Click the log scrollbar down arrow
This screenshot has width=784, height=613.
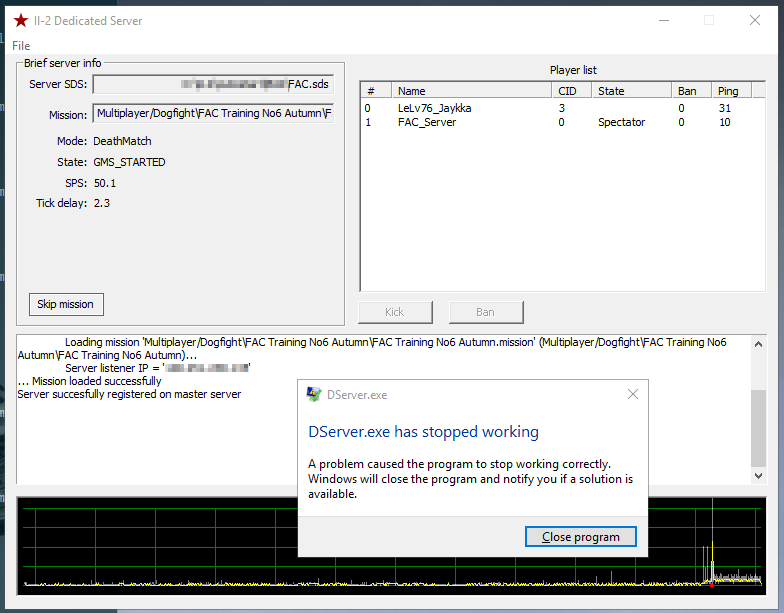(x=758, y=476)
